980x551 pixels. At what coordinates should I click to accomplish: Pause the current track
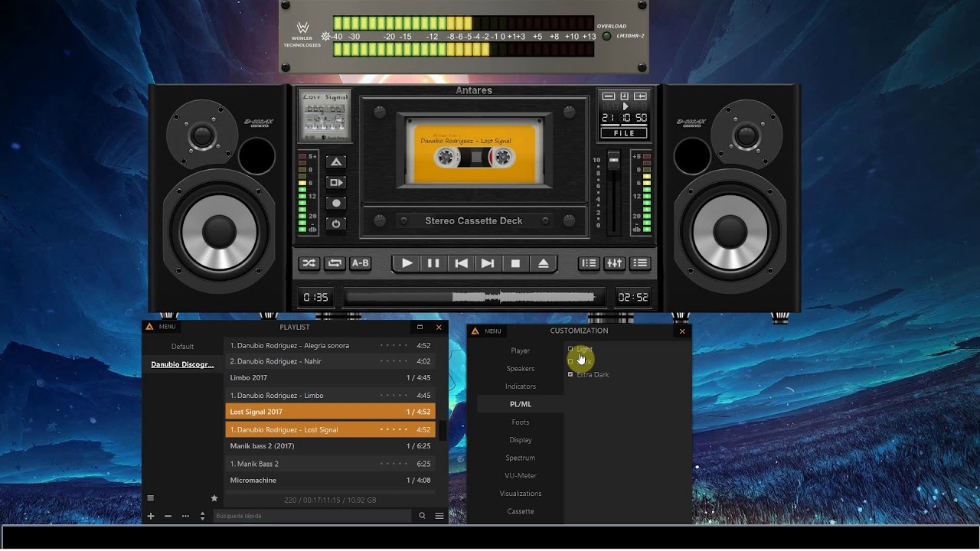tap(433, 263)
